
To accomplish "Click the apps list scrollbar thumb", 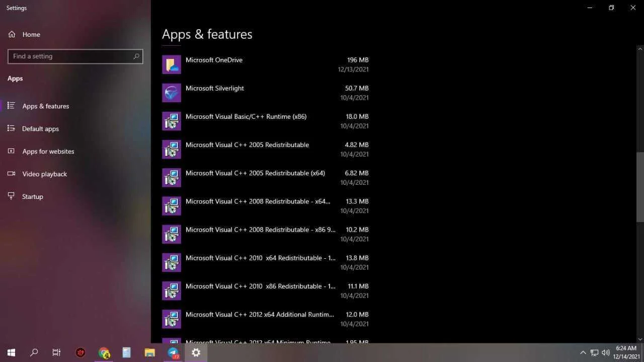I will point(640,187).
